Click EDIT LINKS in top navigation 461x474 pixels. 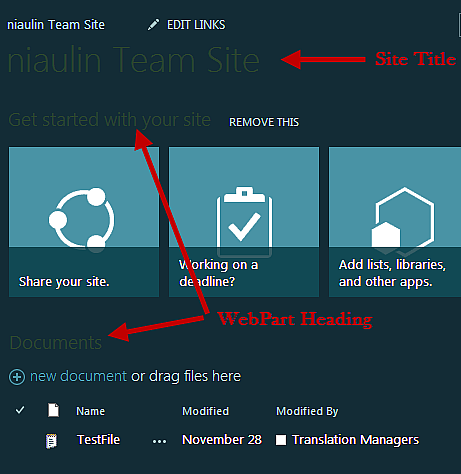[x=196, y=25]
